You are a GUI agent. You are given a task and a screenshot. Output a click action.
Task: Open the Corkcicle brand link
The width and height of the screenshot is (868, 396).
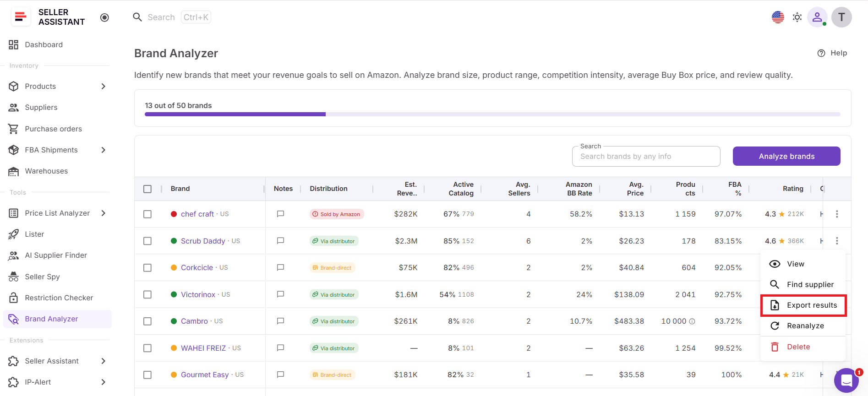tap(197, 267)
